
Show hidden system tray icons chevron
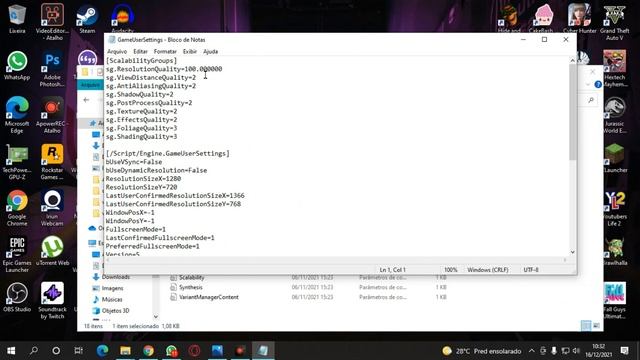tap(531, 351)
